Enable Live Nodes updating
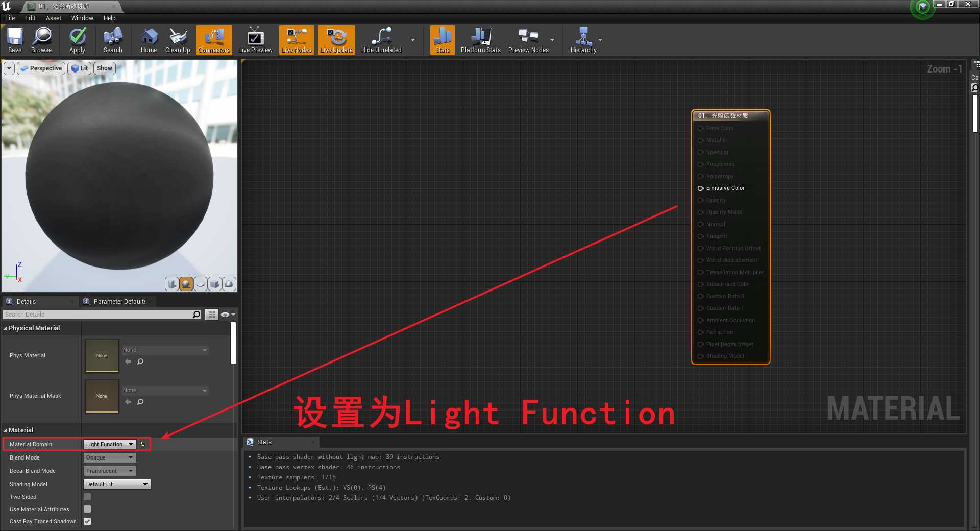The width and height of the screenshot is (980, 531). pos(296,40)
